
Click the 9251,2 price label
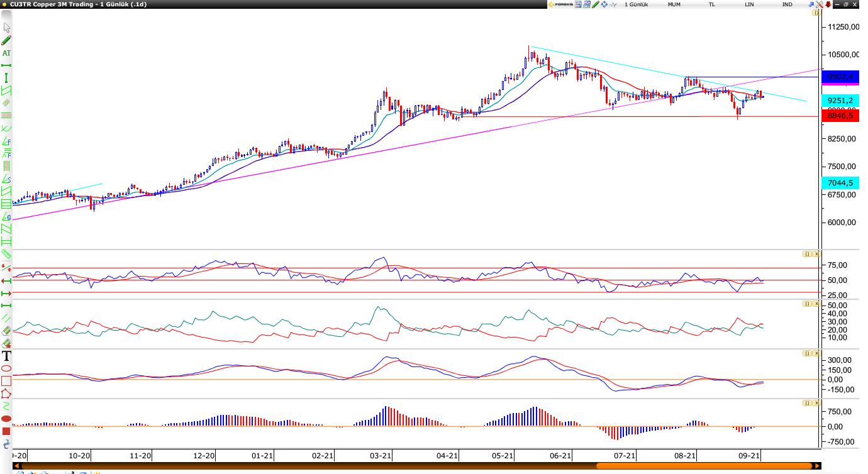click(x=840, y=101)
